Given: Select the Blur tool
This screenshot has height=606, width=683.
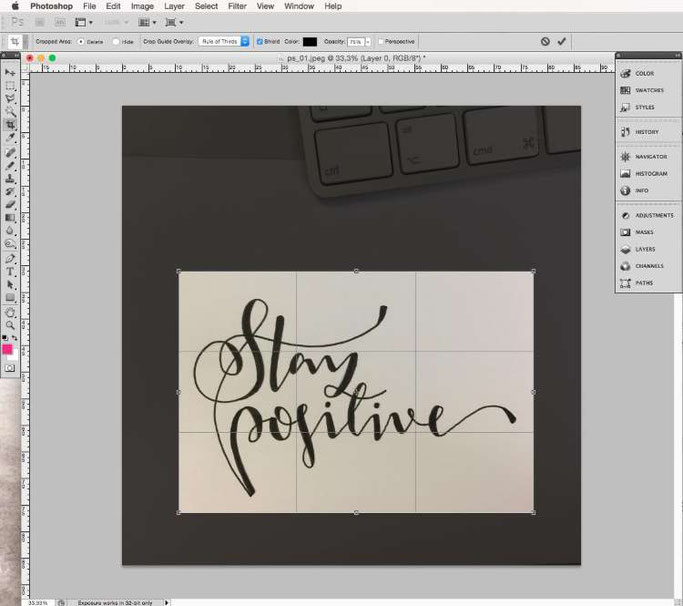Looking at the screenshot, I should point(10,231).
